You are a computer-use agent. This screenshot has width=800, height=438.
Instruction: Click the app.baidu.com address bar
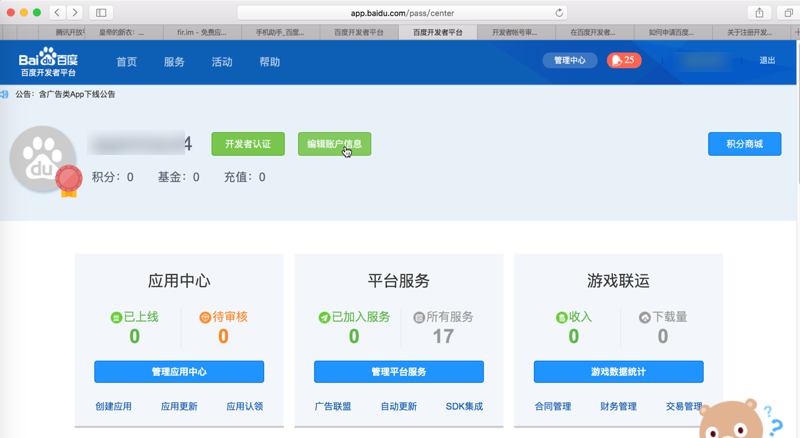coord(402,13)
